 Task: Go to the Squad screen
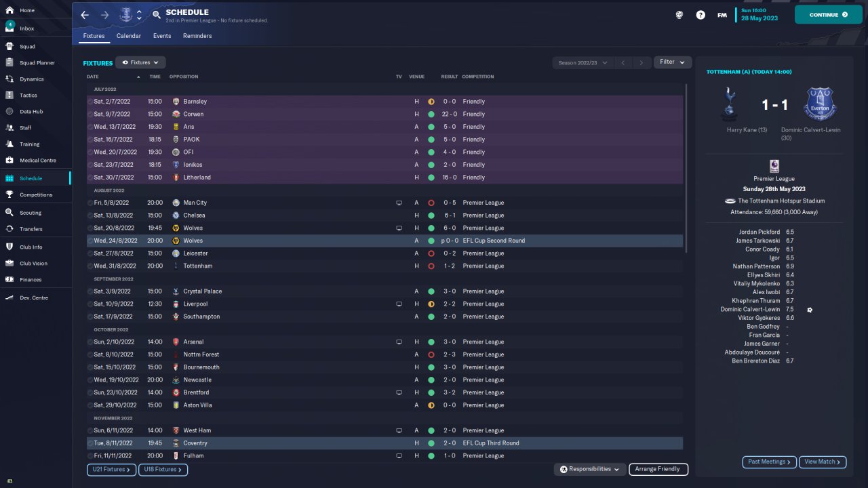click(27, 47)
